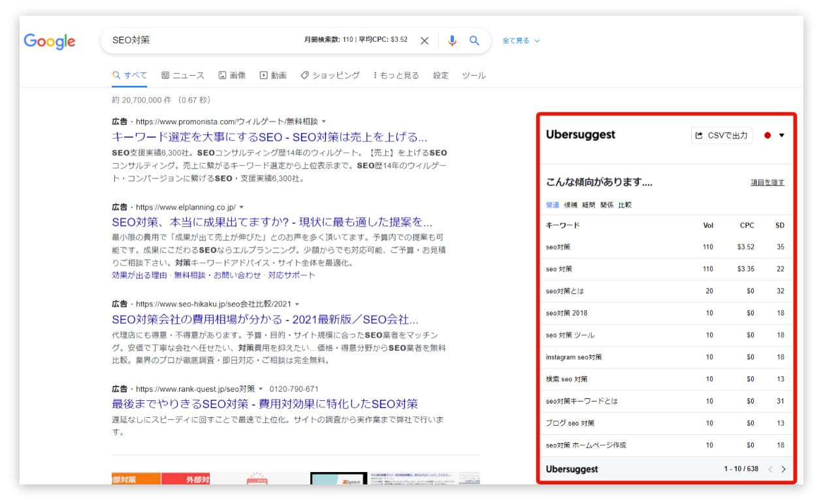This screenshot has height=504, width=823.
Task: Go to previous Ubersuggest results page
Action: [770, 469]
